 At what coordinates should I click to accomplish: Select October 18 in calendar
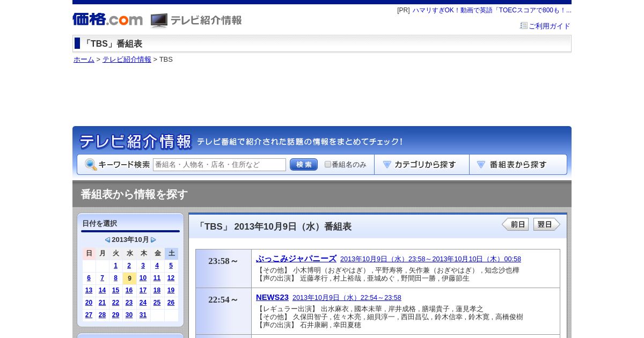click(157, 290)
